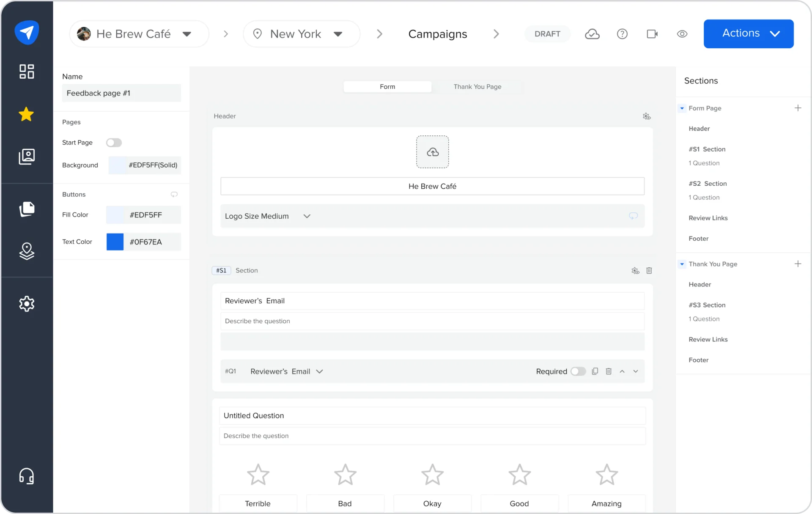
Task: Open the contacts panel in the sidebar
Action: click(x=27, y=157)
